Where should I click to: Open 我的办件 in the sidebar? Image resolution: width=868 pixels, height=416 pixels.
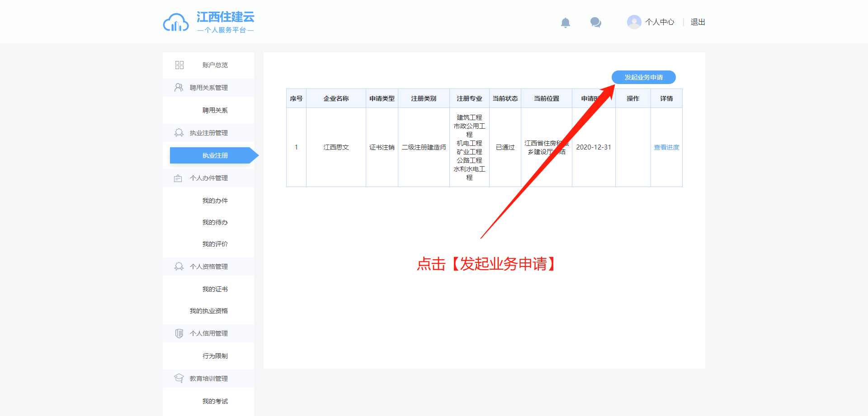click(x=215, y=201)
